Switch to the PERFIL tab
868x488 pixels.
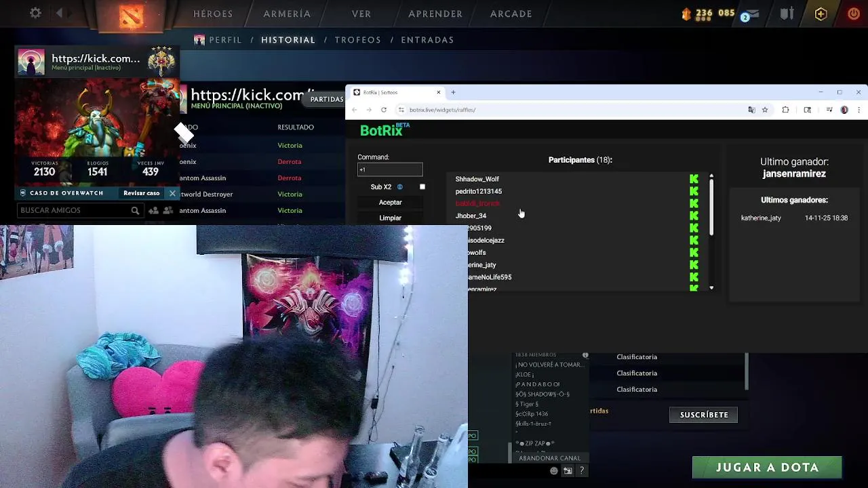225,40
